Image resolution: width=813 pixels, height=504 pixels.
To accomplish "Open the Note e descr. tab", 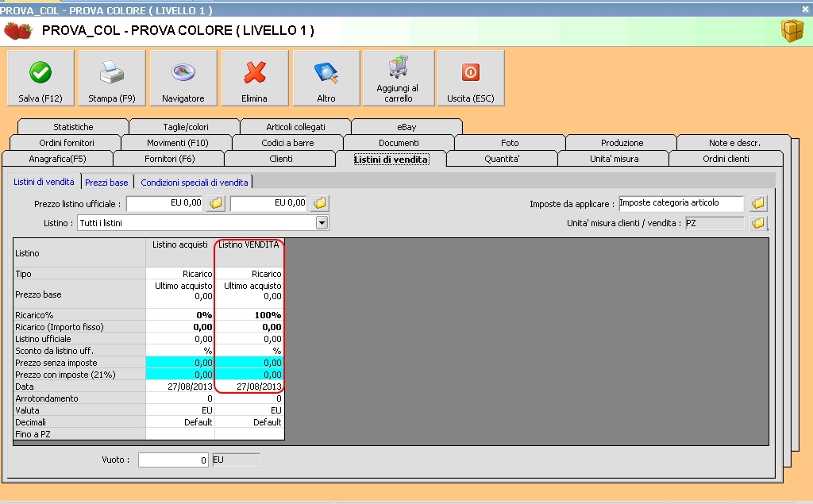I will (x=734, y=143).
